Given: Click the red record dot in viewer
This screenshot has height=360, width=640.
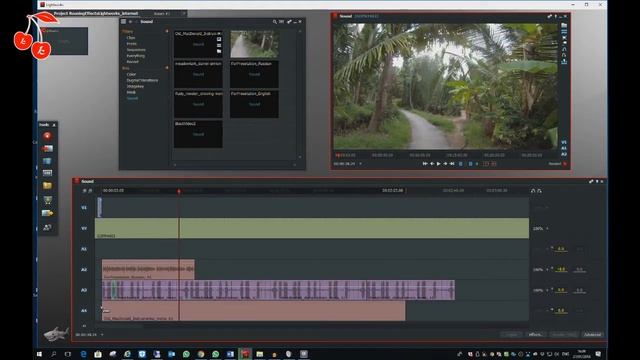Looking at the screenshot, I should click(x=565, y=164).
